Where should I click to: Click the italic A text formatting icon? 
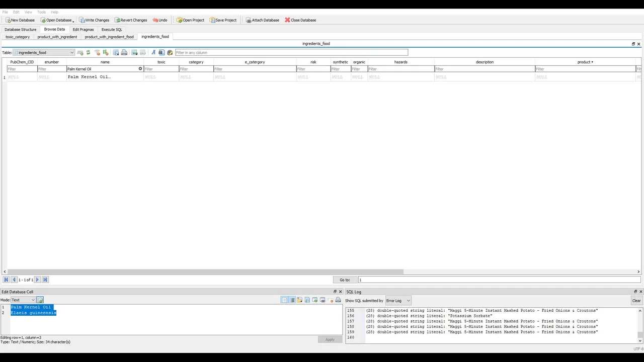(153, 52)
